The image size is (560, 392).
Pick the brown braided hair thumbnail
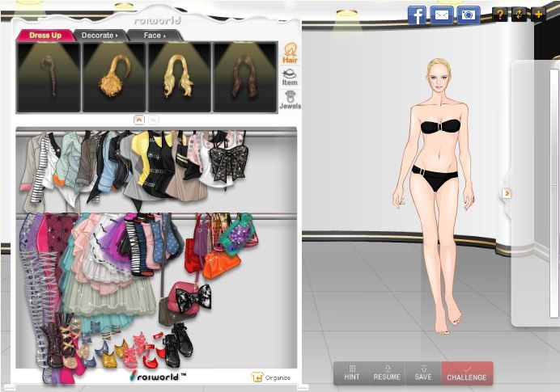coord(49,77)
